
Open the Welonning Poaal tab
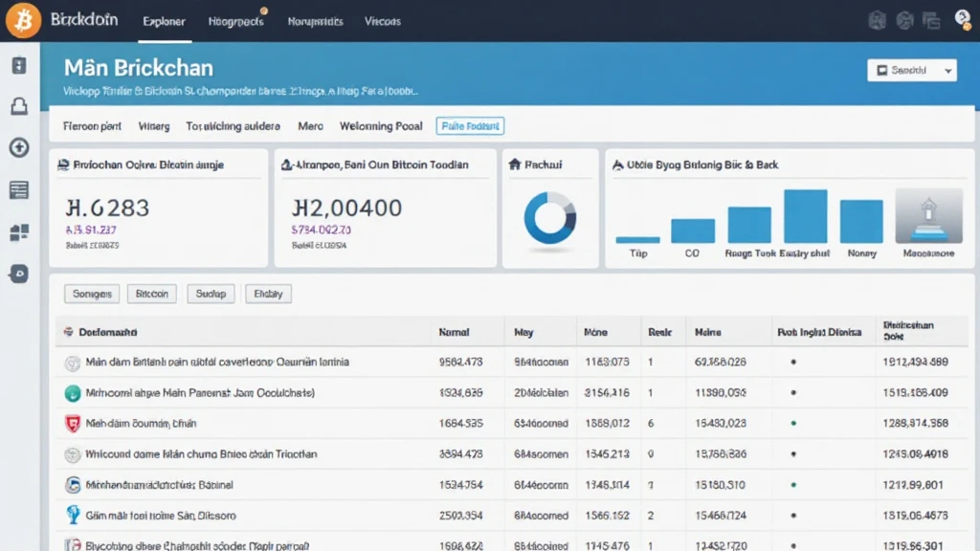380,126
